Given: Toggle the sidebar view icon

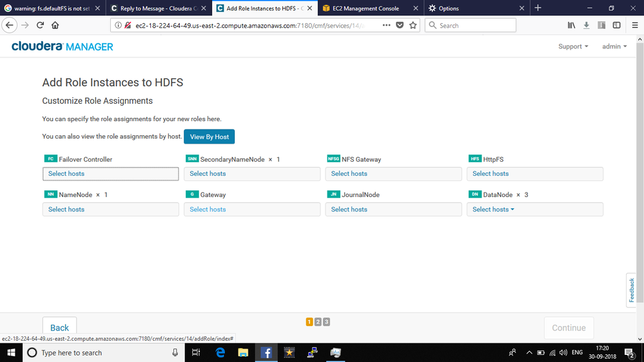Looking at the screenshot, I should (x=616, y=26).
